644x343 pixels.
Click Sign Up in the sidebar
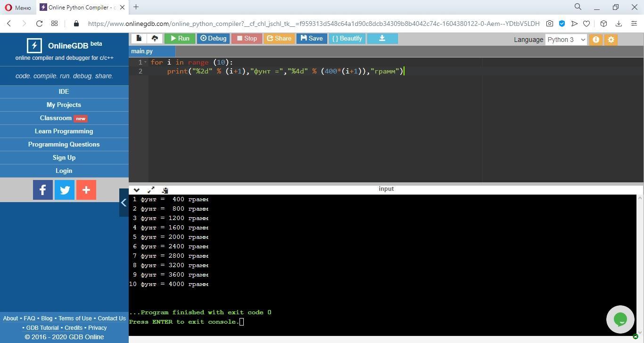click(64, 157)
